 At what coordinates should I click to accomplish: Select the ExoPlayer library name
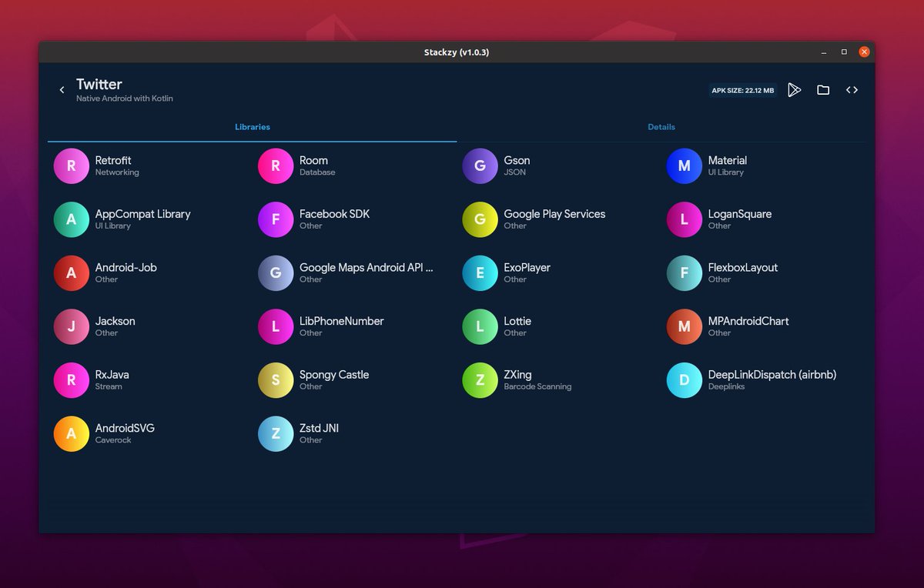(527, 267)
